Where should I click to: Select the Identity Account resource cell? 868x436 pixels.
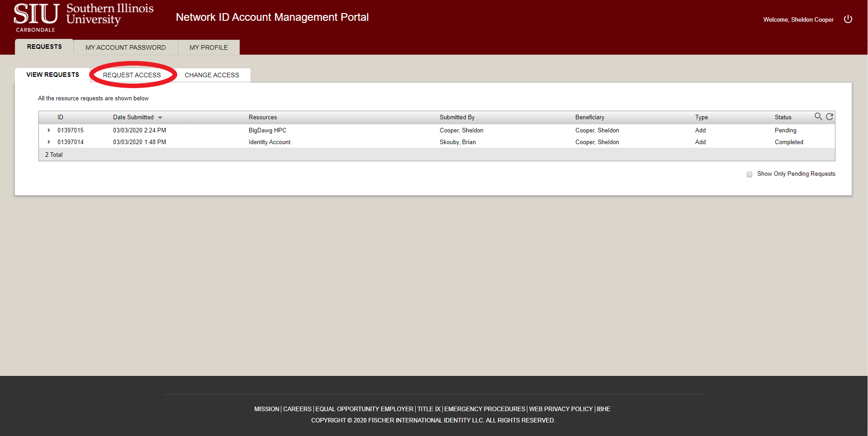click(x=270, y=142)
